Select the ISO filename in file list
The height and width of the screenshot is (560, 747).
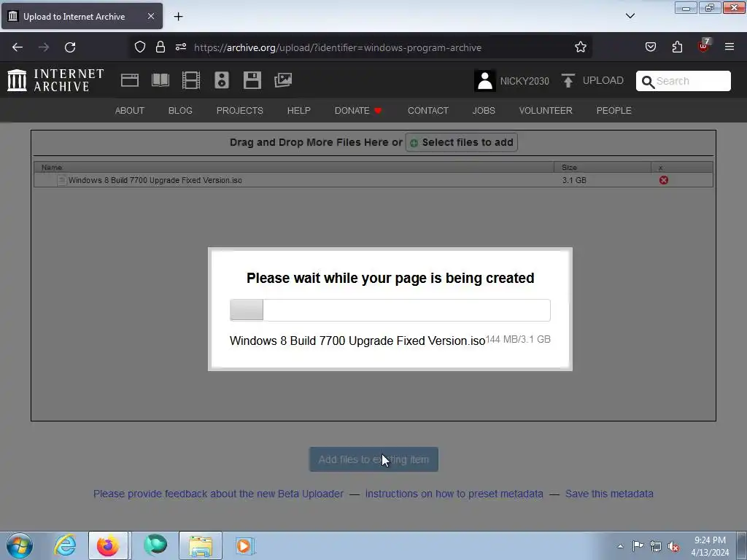click(155, 181)
